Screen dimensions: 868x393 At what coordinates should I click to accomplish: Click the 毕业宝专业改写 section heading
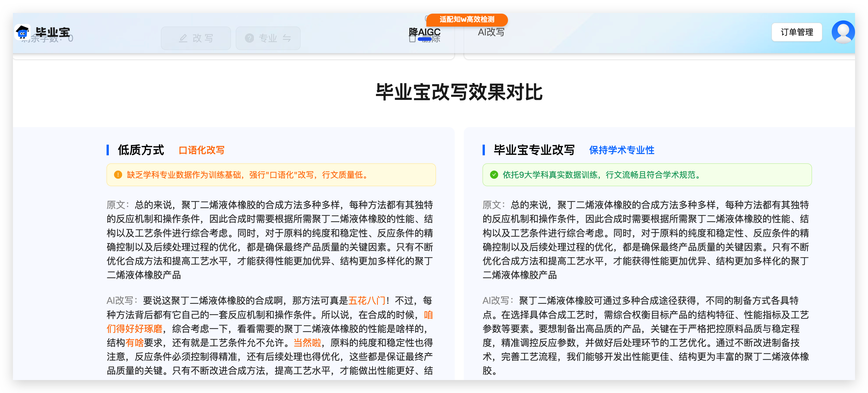coord(534,150)
